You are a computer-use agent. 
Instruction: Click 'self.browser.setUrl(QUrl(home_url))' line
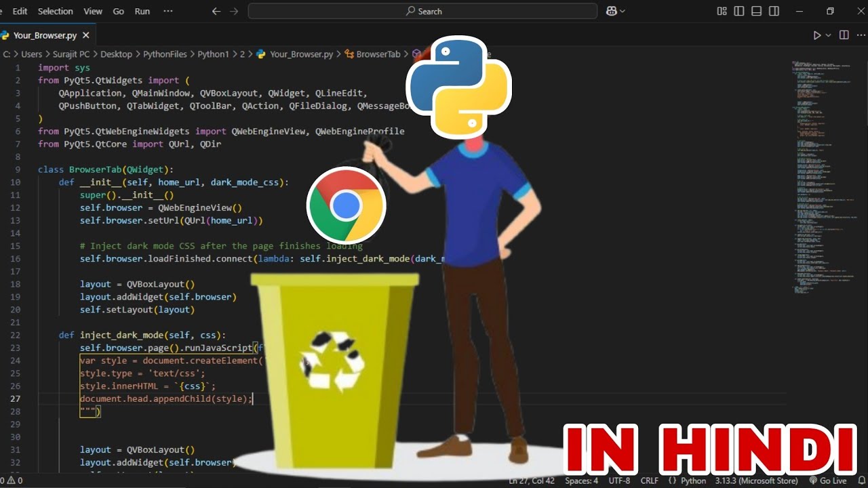[x=171, y=220]
